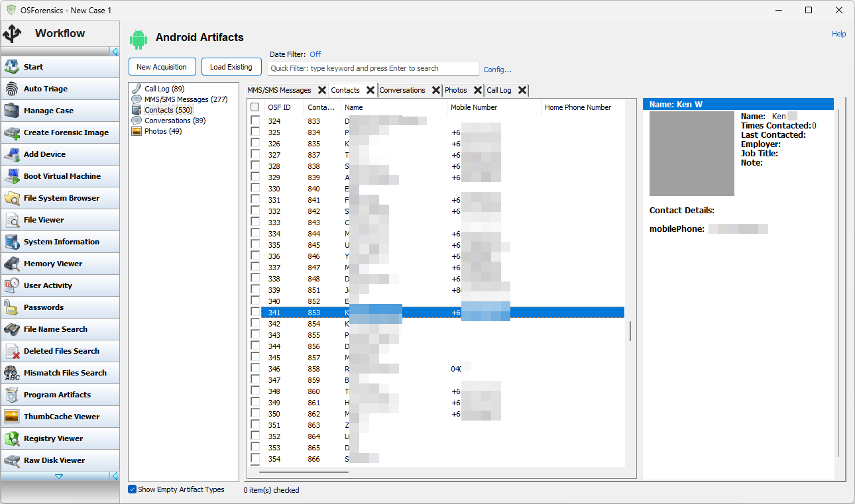Sort by the Name column header
The width and height of the screenshot is (855, 504).
[x=394, y=107]
